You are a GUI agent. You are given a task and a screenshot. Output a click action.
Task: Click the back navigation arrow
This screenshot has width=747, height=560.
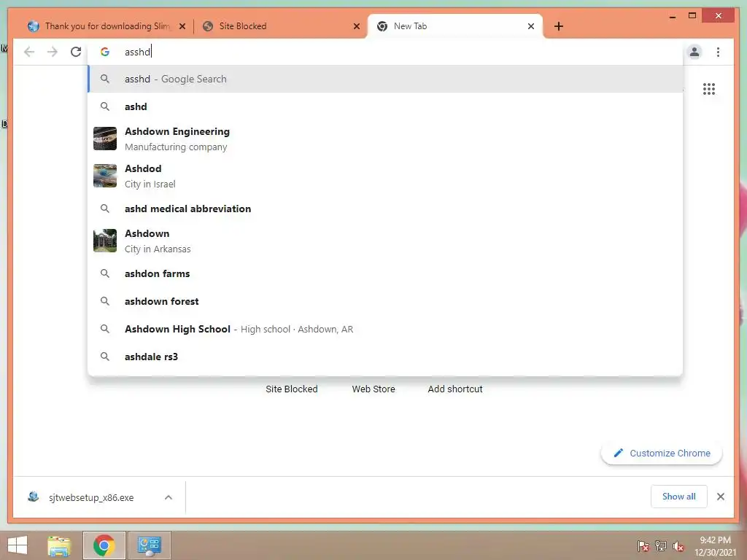click(29, 52)
